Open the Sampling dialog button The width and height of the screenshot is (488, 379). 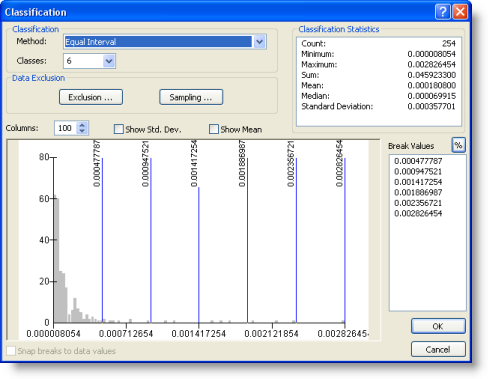191,97
